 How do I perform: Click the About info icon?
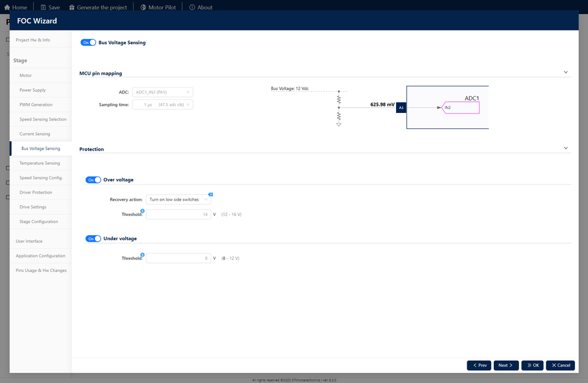(x=192, y=8)
